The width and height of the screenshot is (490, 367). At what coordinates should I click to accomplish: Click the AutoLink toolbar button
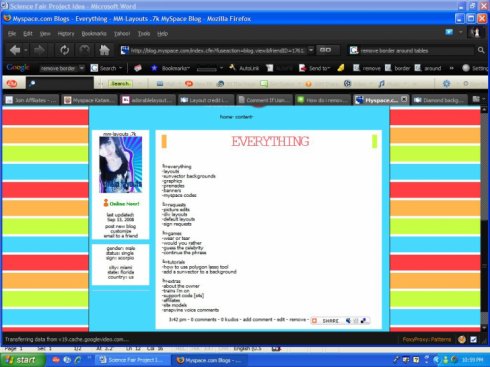(244, 68)
